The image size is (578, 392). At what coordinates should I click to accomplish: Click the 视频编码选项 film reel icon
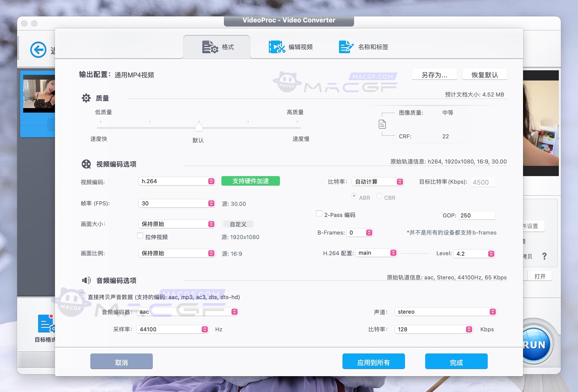point(86,164)
